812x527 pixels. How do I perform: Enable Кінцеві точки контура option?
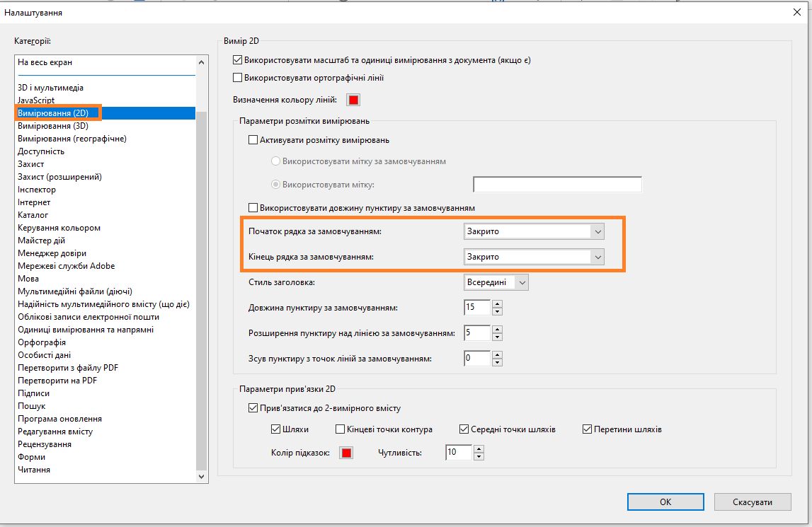point(340,429)
